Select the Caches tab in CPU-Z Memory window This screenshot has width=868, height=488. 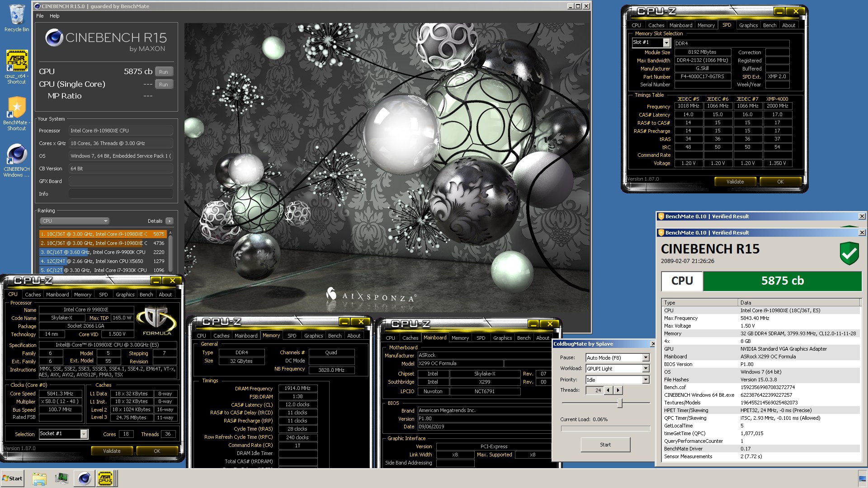pos(221,336)
